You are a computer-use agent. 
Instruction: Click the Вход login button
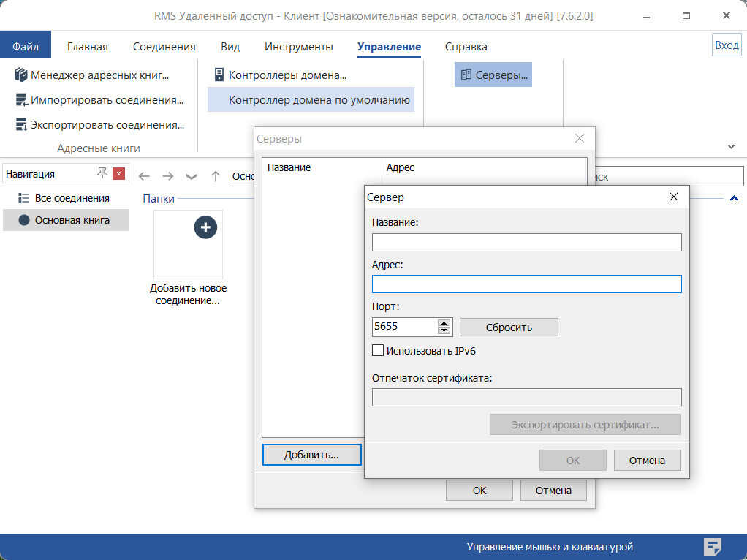pyautogui.click(x=727, y=45)
